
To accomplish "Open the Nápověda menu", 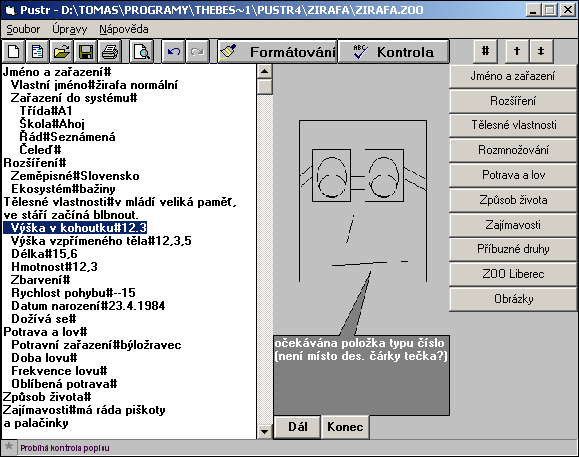I will click(124, 29).
